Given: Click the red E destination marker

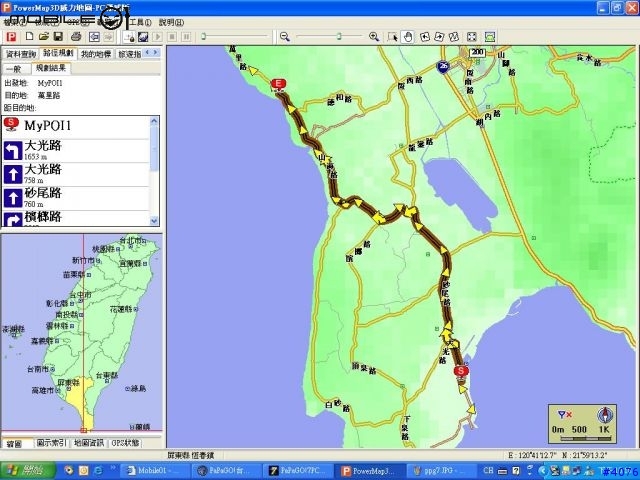Looking at the screenshot, I should click(278, 84).
